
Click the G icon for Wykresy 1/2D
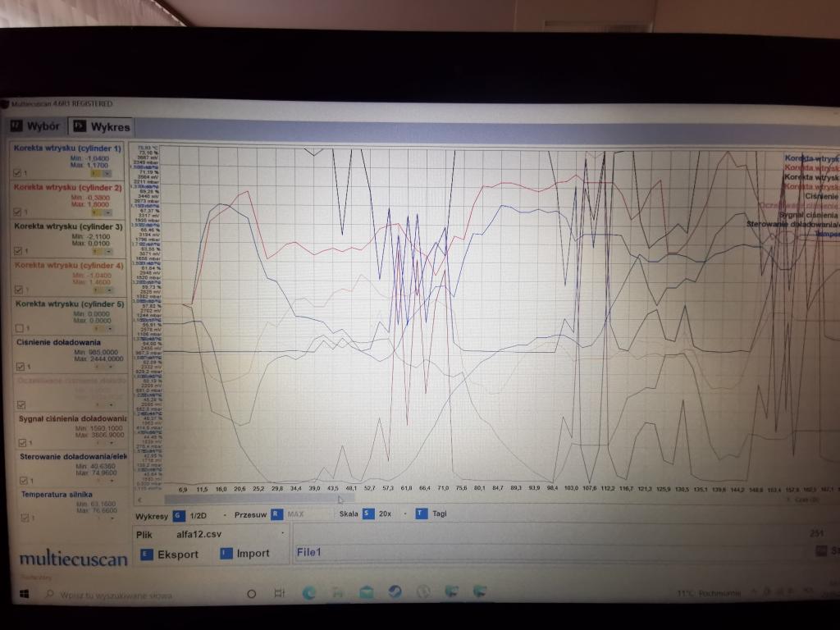tap(179, 516)
